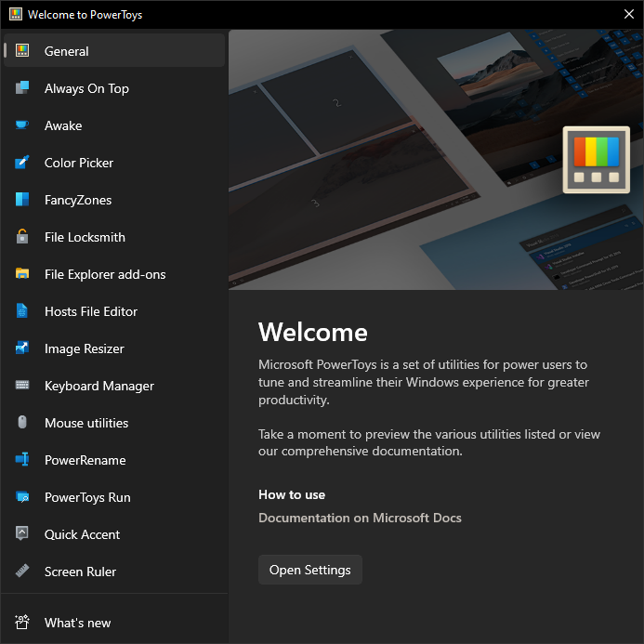This screenshot has width=644, height=644.
Task: Navigate to Image Resizer
Action: pyautogui.click(x=114, y=348)
